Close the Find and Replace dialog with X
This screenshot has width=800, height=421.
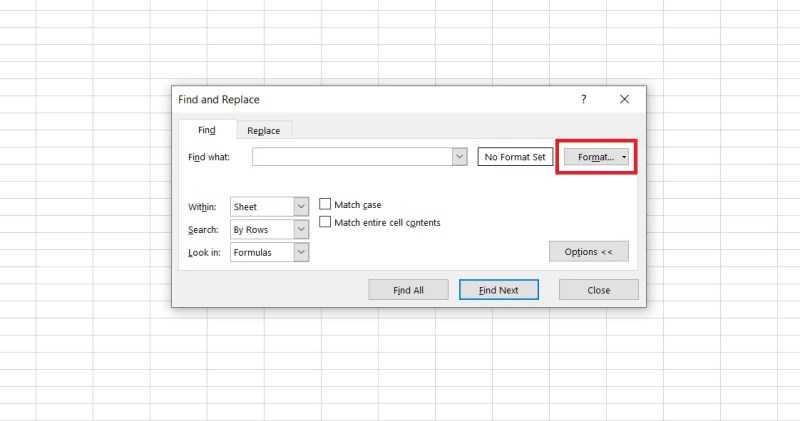pos(624,99)
